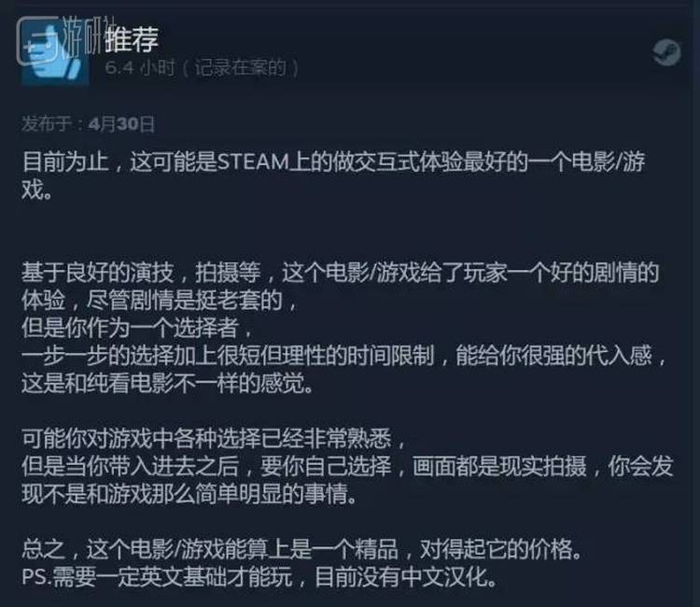Click the Steam logo icon

(666, 52)
